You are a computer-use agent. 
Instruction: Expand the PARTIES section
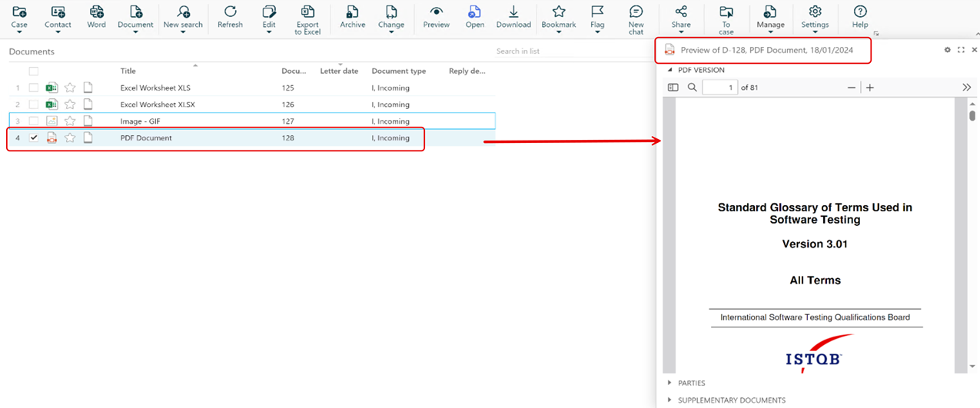691,383
